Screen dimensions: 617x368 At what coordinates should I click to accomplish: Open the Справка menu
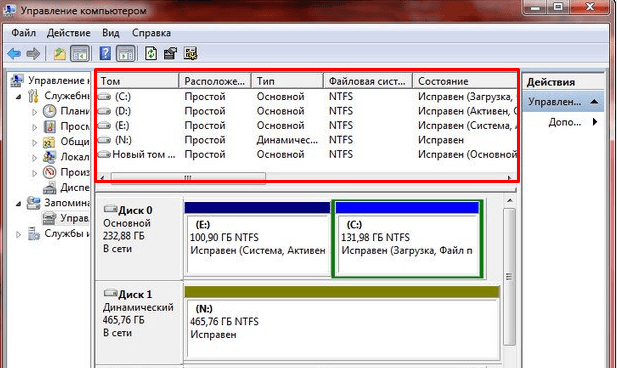[151, 33]
